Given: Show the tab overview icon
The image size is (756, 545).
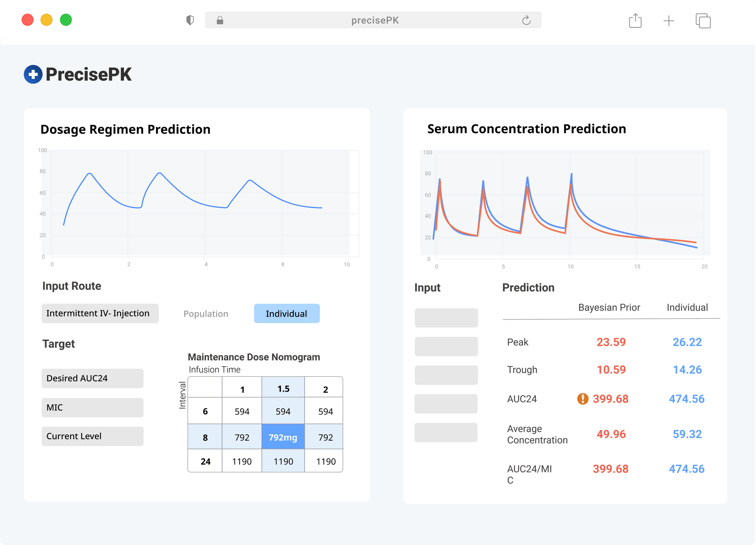Looking at the screenshot, I should click(x=703, y=20).
